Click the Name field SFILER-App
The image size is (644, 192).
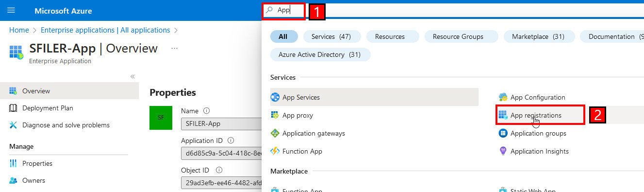[x=221, y=124]
